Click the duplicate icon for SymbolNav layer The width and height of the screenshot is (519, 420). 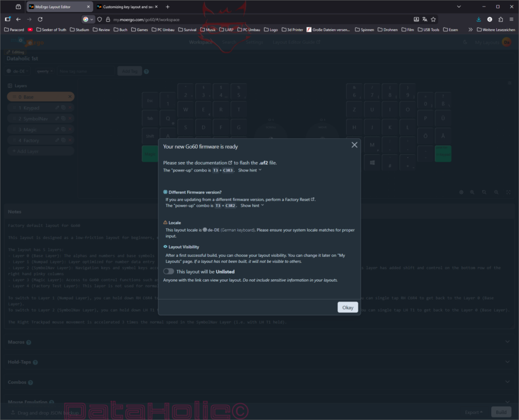coord(64,119)
